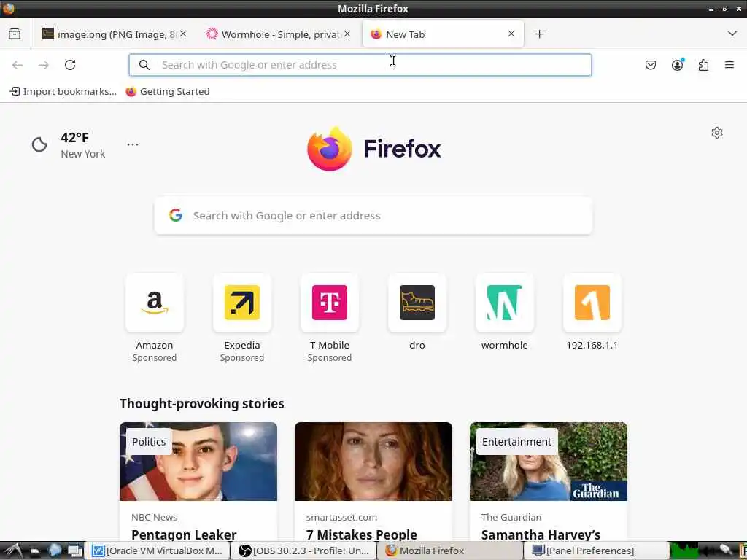Image resolution: width=747 pixels, height=560 pixels.
Task: Select the New Tab tab
Action: (443, 34)
